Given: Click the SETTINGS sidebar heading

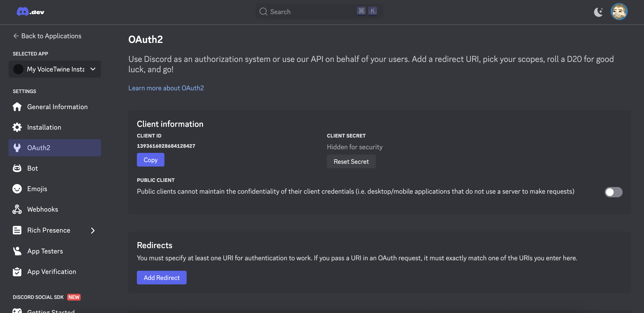Looking at the screenshot, I should (x=24, y=91).
